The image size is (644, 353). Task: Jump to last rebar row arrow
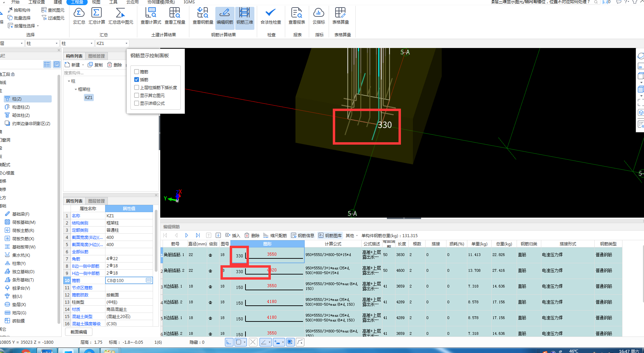point(198,235)
